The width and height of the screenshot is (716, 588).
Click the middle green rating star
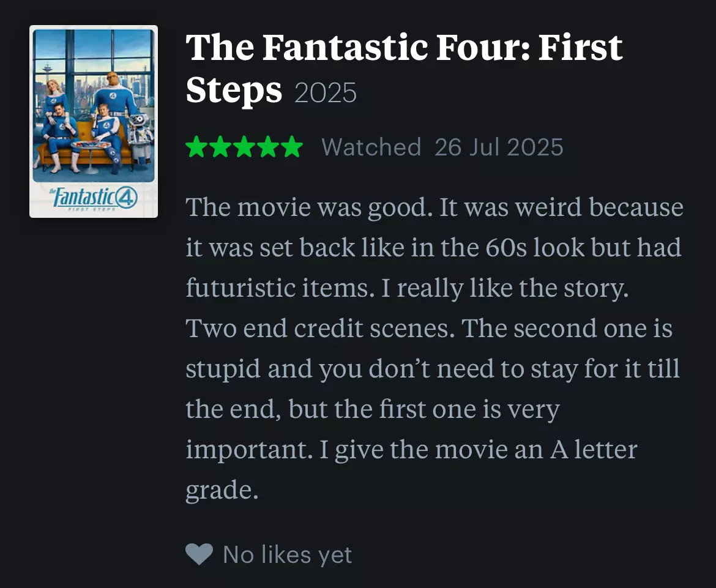(244, 147)
